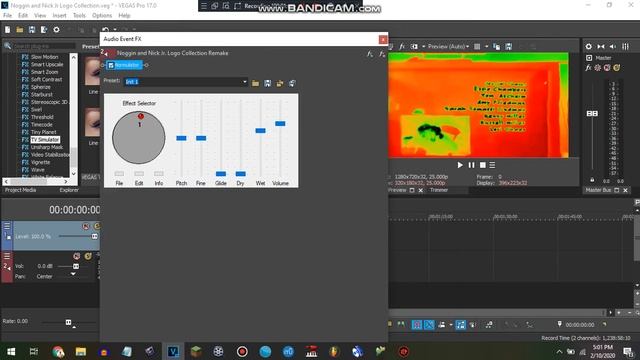This screenshot has height=360, width=640.
Task: Open the Options menu
Action: tap(102, 16)
